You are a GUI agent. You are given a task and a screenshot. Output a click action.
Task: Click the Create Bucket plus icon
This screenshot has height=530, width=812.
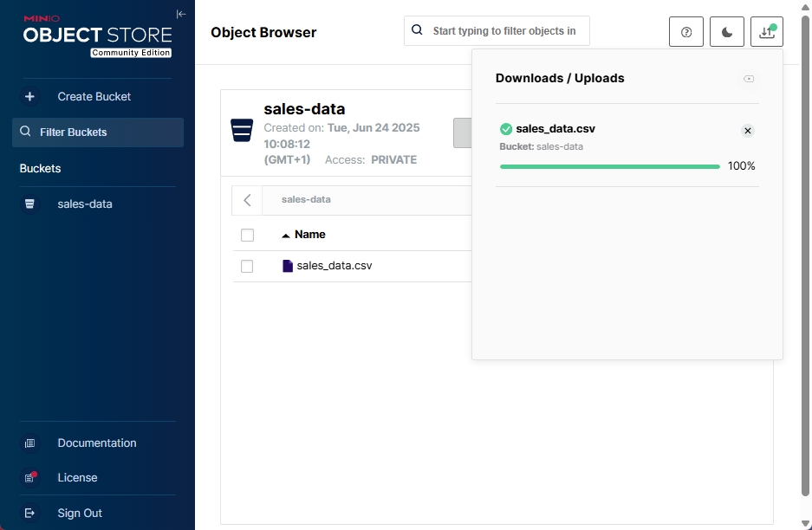click(x=30, y=97)
